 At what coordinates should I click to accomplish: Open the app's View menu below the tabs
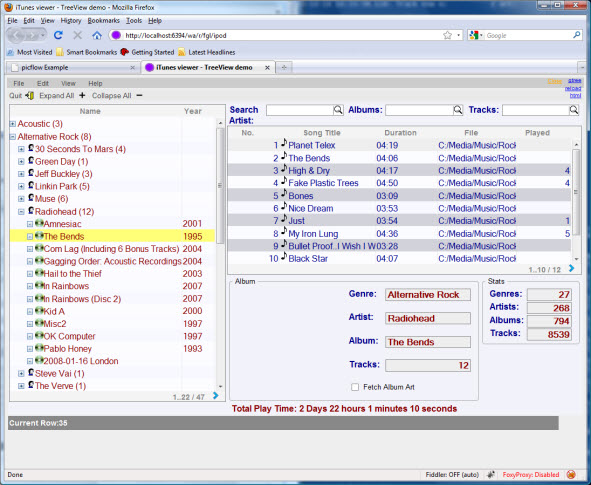pyautogui.click(x=68, y=83)
